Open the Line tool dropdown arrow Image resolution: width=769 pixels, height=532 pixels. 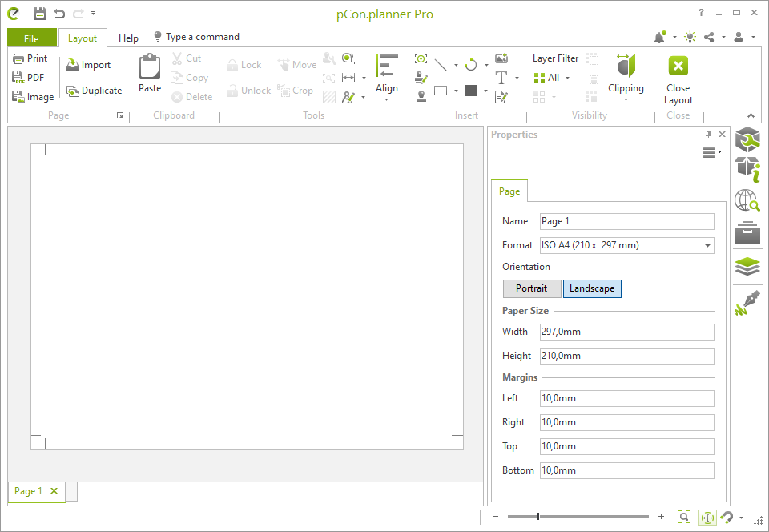point(456,65)
